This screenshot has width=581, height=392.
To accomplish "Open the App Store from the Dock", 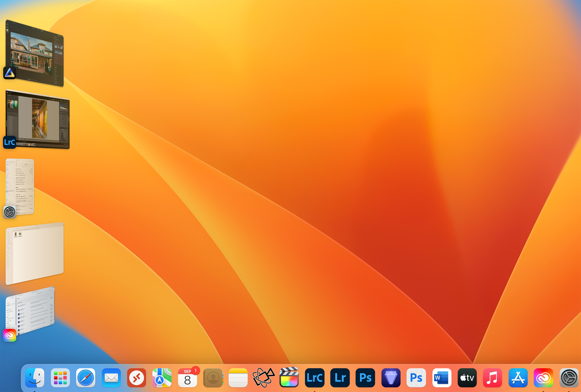I will [x=518, y=378].
